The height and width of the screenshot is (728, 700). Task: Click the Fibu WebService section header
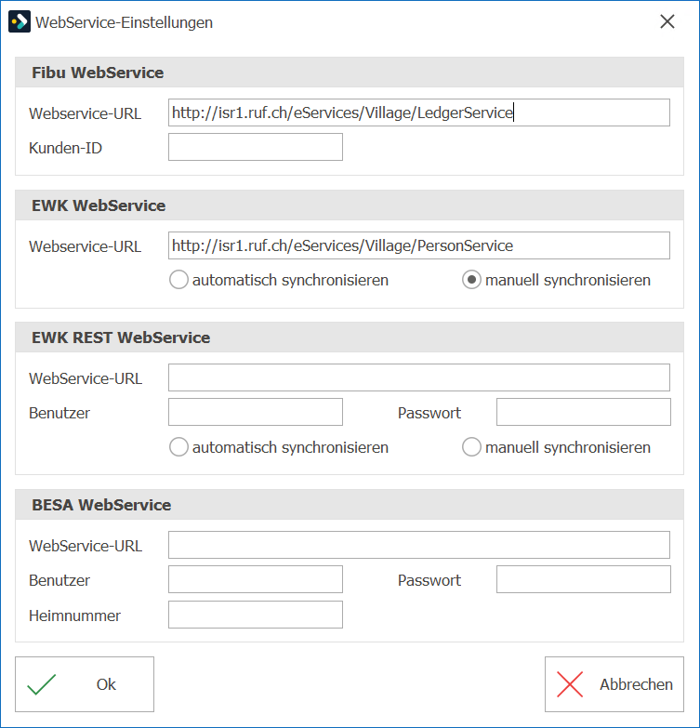350,73
